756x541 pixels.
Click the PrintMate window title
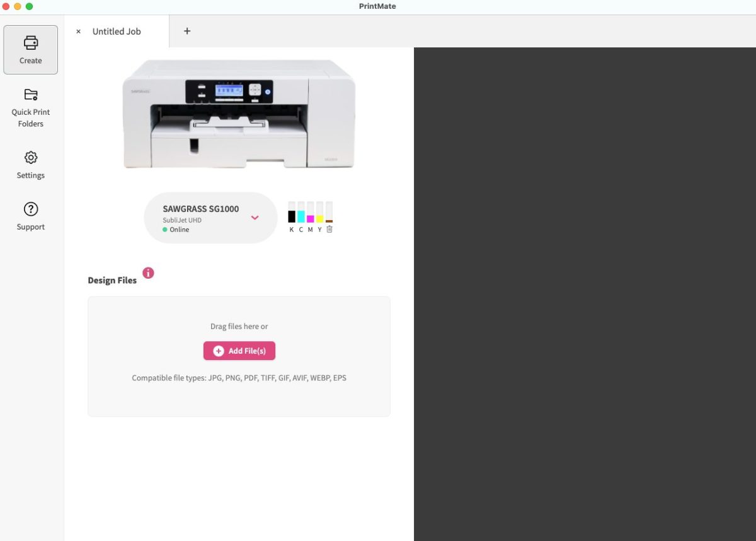(377, 6)
